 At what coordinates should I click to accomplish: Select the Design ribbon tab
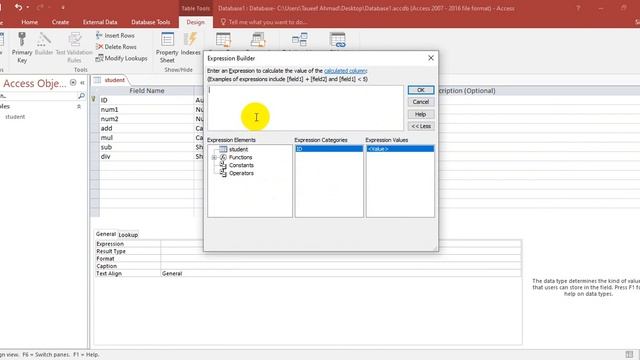tap(196, 22)
